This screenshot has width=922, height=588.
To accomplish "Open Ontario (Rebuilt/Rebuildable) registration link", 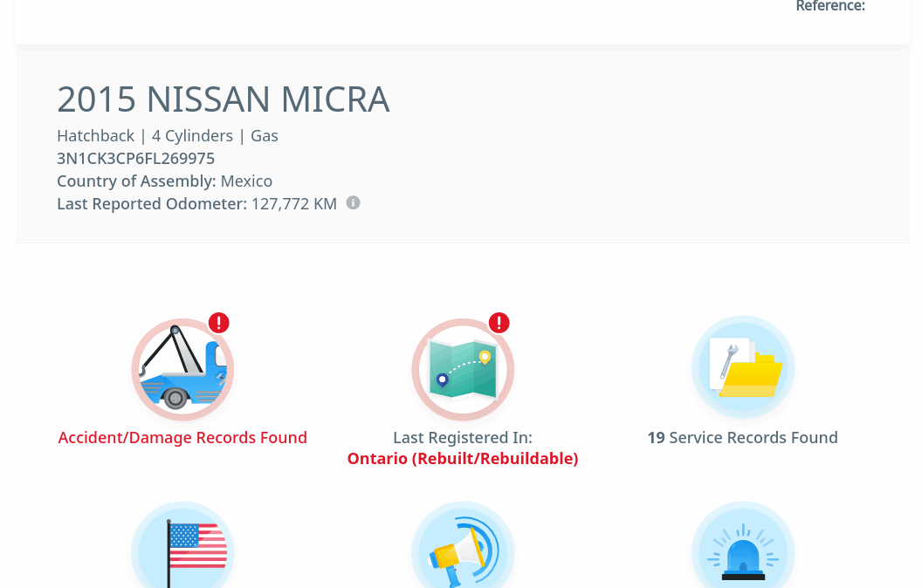I will click(x=463, y=458).
